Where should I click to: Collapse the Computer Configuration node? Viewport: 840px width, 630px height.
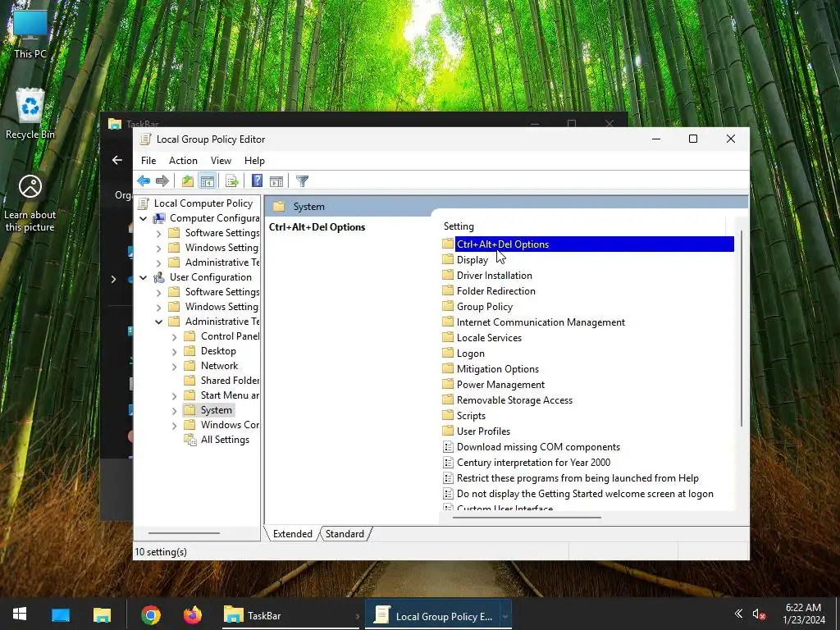coord(143,218)
